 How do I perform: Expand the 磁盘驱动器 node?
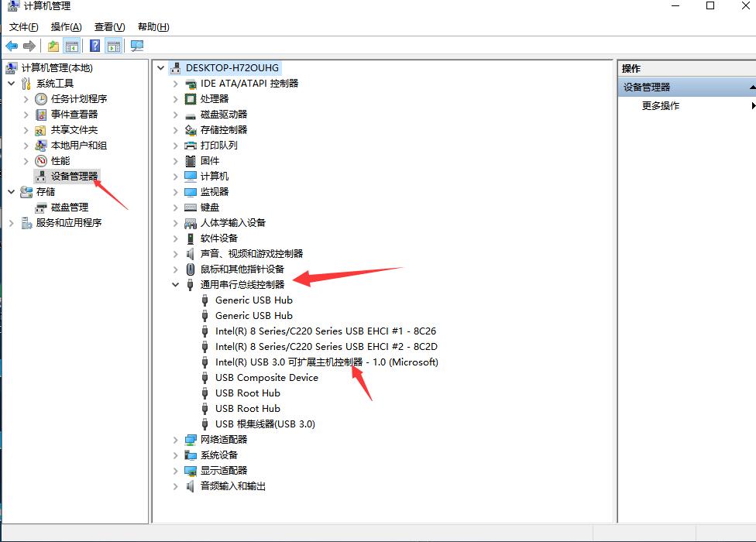(176, 115)
